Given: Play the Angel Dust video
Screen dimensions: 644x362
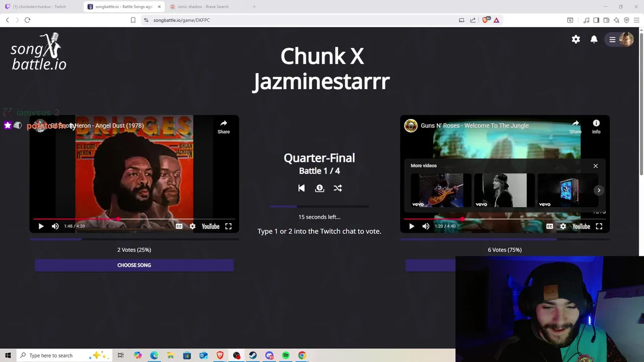Looking at the screenshot, I should coord(41,226).
